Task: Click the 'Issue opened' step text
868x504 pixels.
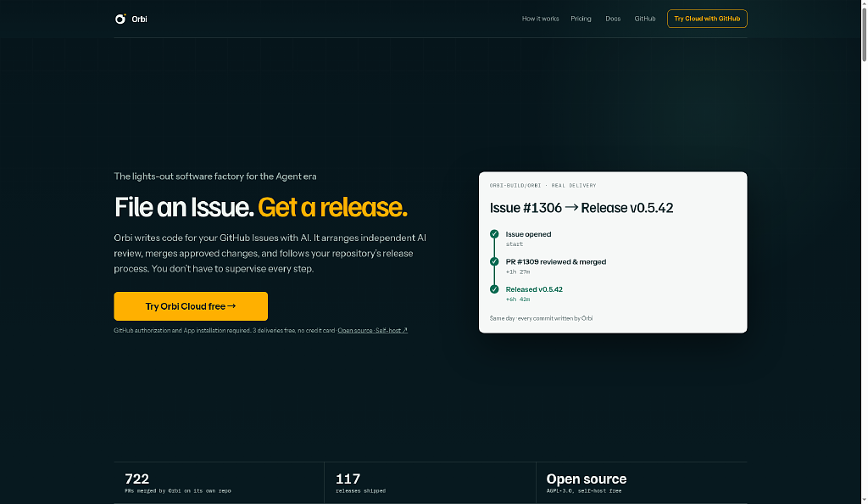Action: tap(528, 234)
